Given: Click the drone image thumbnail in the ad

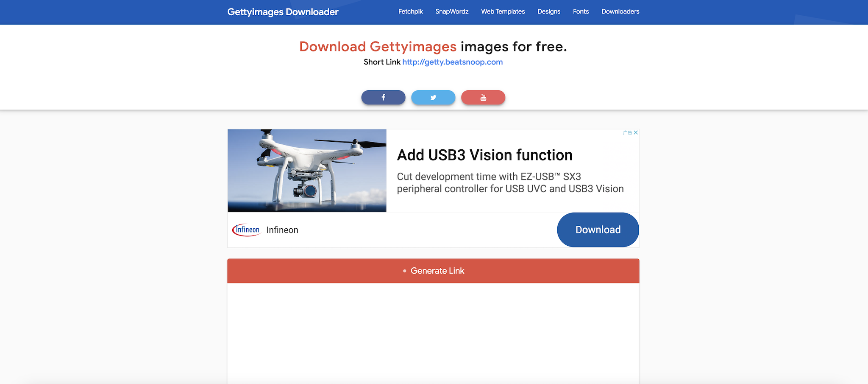Looking at the screenshot, I should point(307,171).
